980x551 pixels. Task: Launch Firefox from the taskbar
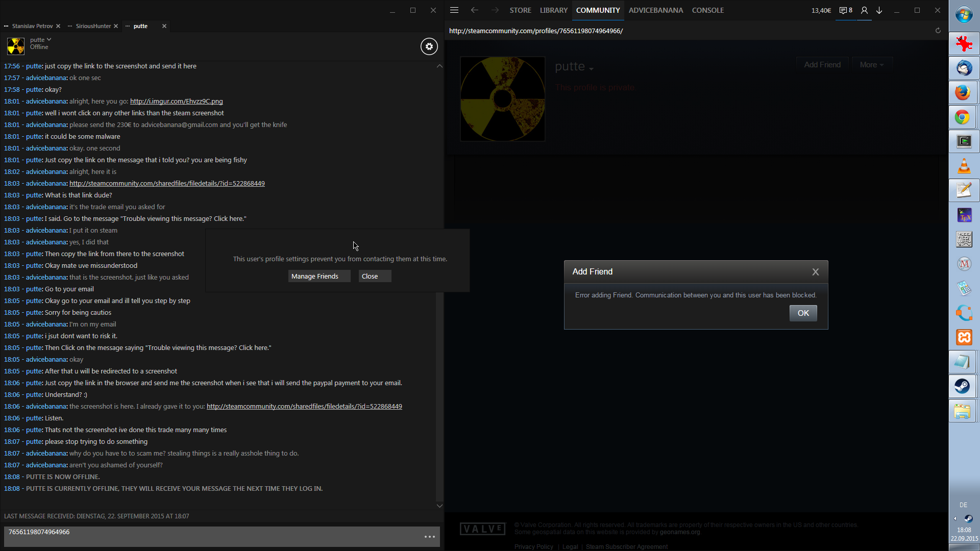[963, 93]
